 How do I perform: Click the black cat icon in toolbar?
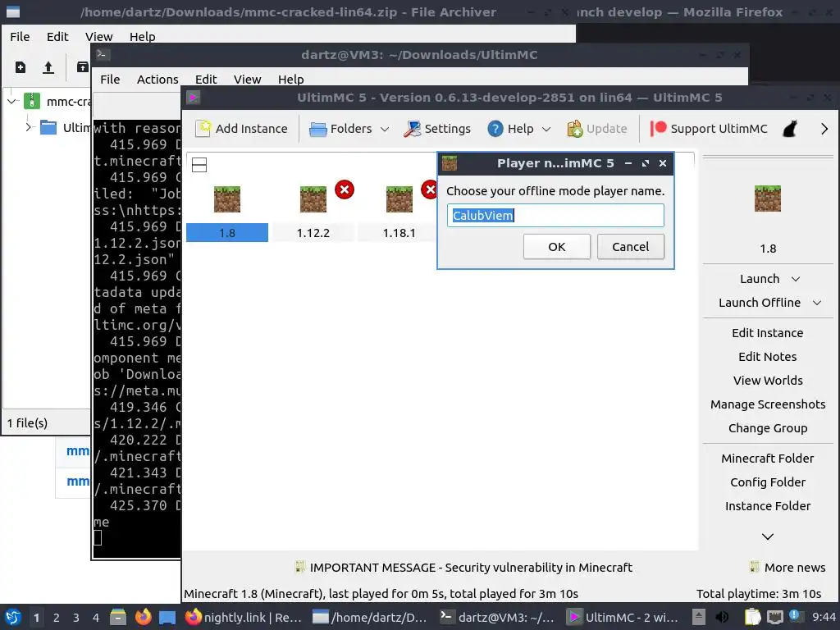pos(790,129)
